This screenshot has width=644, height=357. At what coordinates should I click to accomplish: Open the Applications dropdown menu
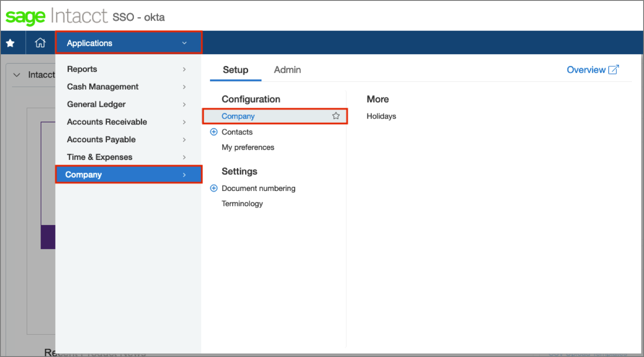[128, 43]
